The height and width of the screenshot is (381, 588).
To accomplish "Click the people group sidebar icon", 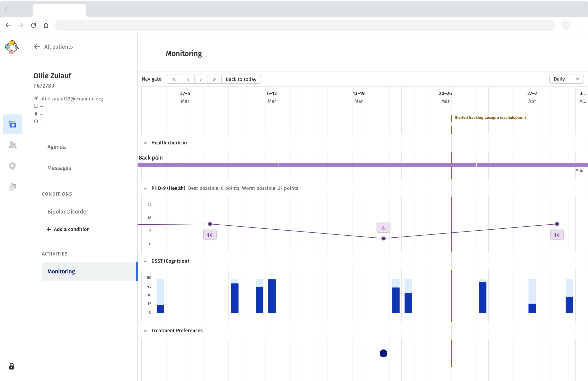I will pyautogui.click(x=12, y=145).
